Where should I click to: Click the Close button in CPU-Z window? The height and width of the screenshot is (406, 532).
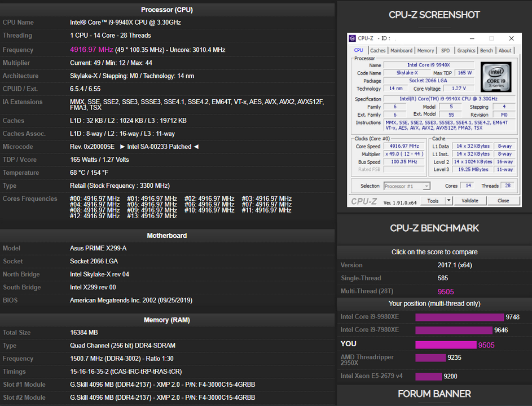[503, 201]
